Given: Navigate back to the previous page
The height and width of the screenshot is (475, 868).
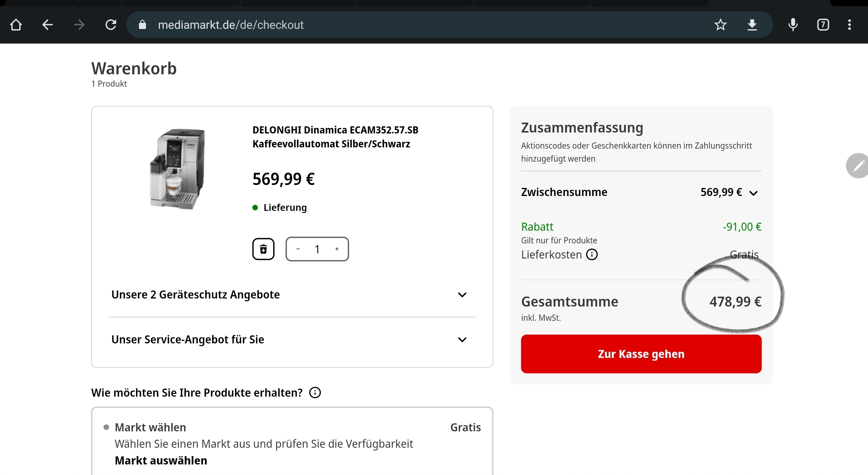Looking at the screenshot, I should [x=47, y=24].
